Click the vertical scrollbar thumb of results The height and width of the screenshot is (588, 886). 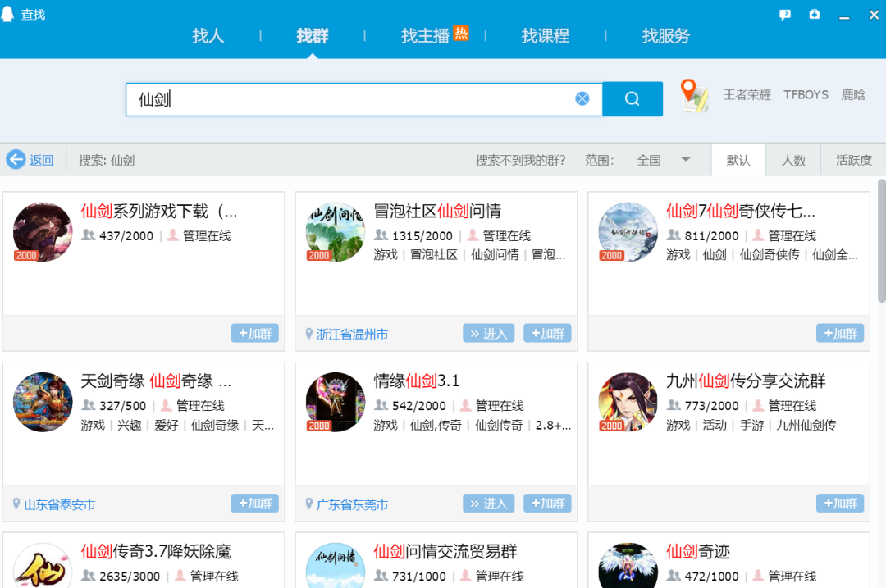click(881, 241)
